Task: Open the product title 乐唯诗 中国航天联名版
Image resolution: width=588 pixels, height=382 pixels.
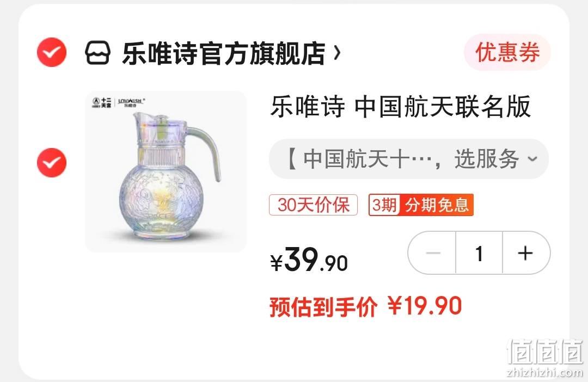Action: click(400, 107)
